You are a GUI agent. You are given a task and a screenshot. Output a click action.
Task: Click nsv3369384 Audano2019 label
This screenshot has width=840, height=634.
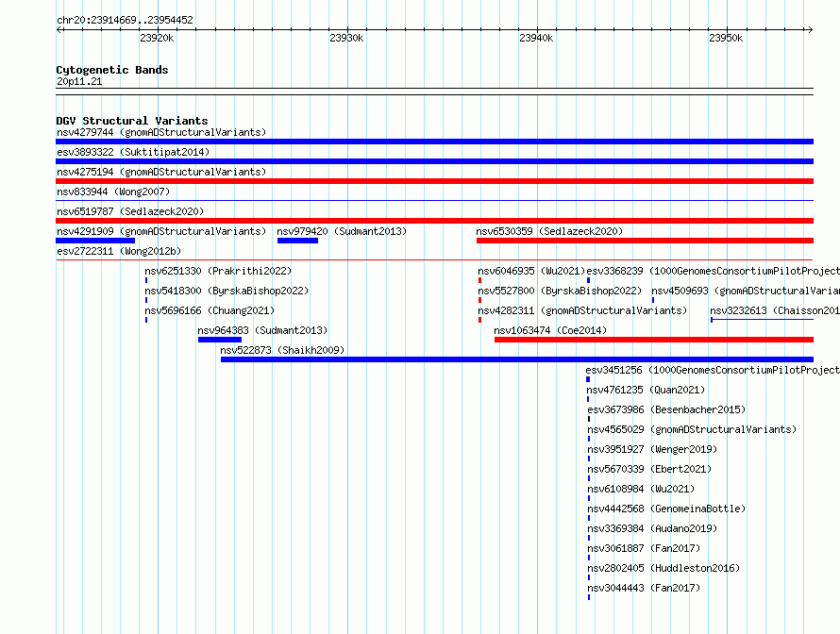click(652, 528)
